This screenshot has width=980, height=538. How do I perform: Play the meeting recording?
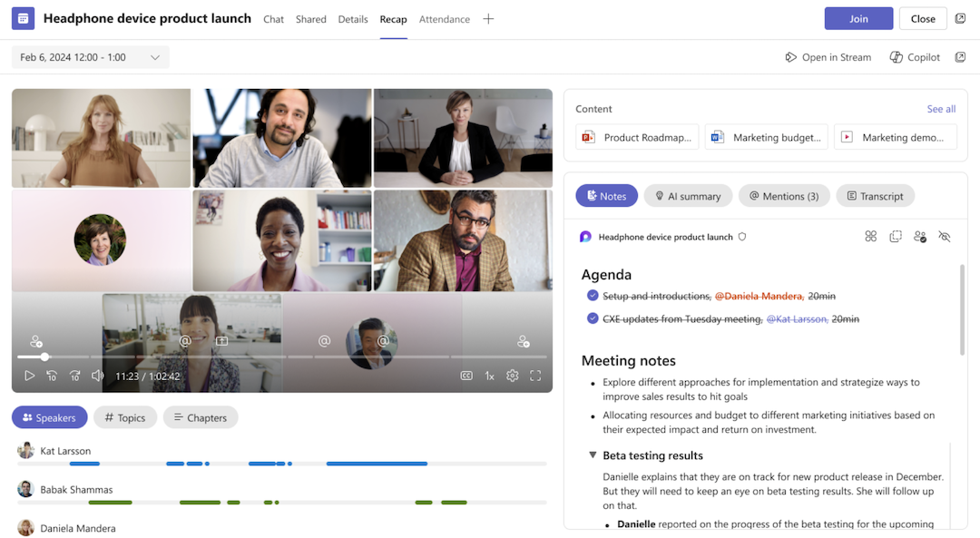point(29,376)
